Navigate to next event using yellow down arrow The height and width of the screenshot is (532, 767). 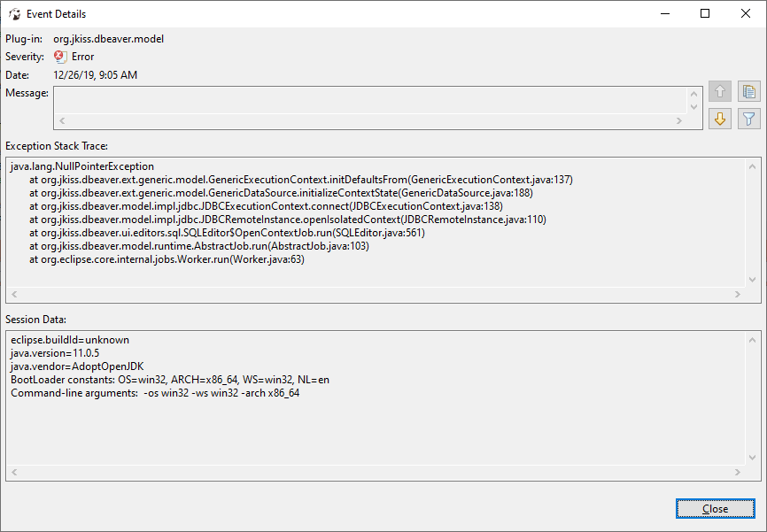[x=720, y=119]
